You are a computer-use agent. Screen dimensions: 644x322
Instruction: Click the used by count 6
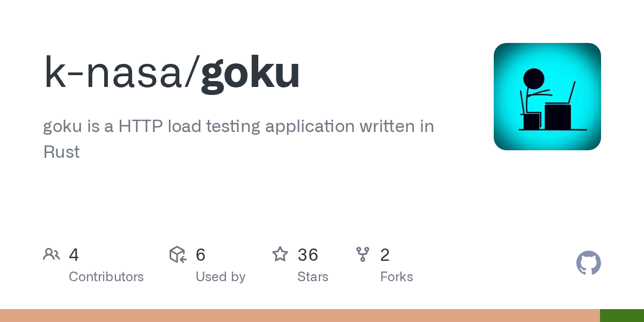pos(201,255)
